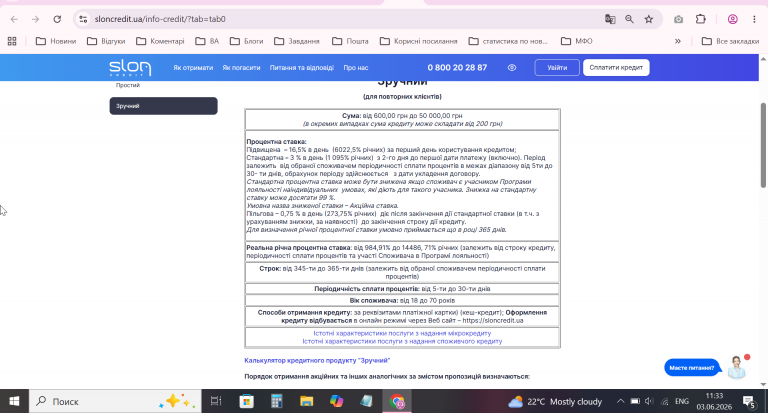Click the battery icon in system tray
The width and height of the screenshot is (768, 413).
tap(635, 402)
